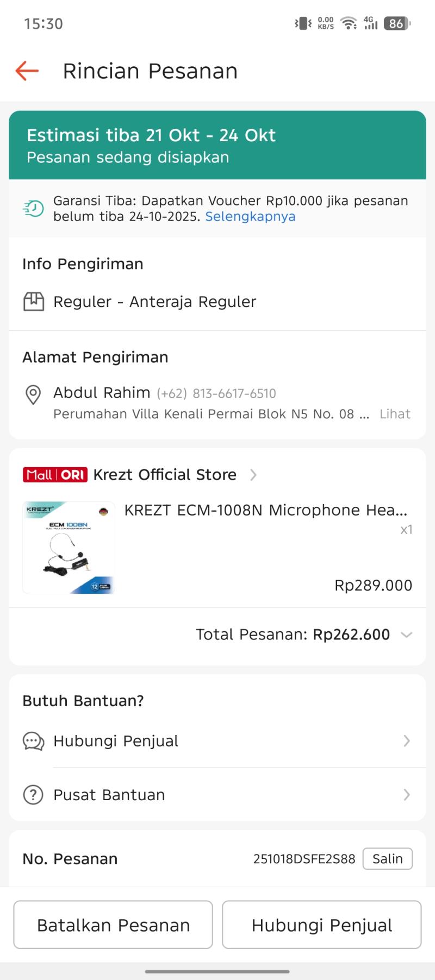Expand the Total Pesanan details chevron
Image resolution: width=435 pixels, height=980 pixels.
coord(406,635)
